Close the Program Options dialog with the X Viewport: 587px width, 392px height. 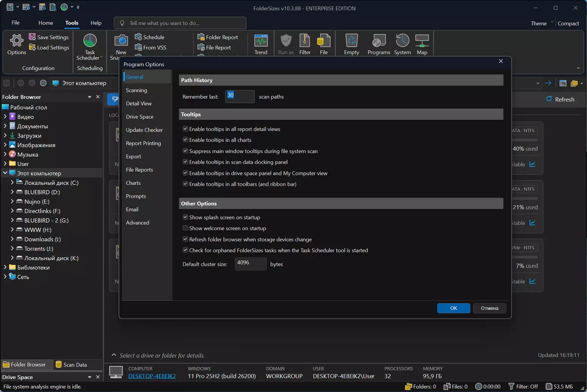pos(501,61)
